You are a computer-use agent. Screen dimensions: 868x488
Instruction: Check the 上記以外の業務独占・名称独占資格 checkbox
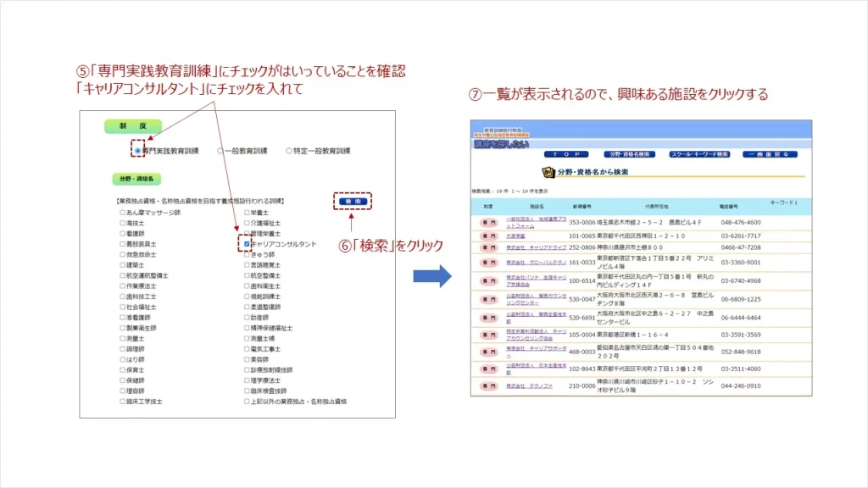(247, 402)
